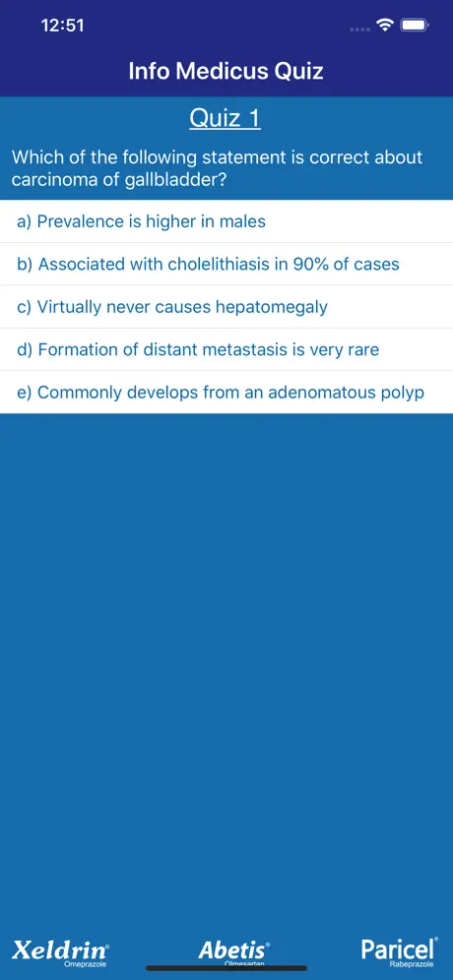Select option d) distant metastasis is very rare
Screen dimensions: 453x980
[x=226, y=349]
